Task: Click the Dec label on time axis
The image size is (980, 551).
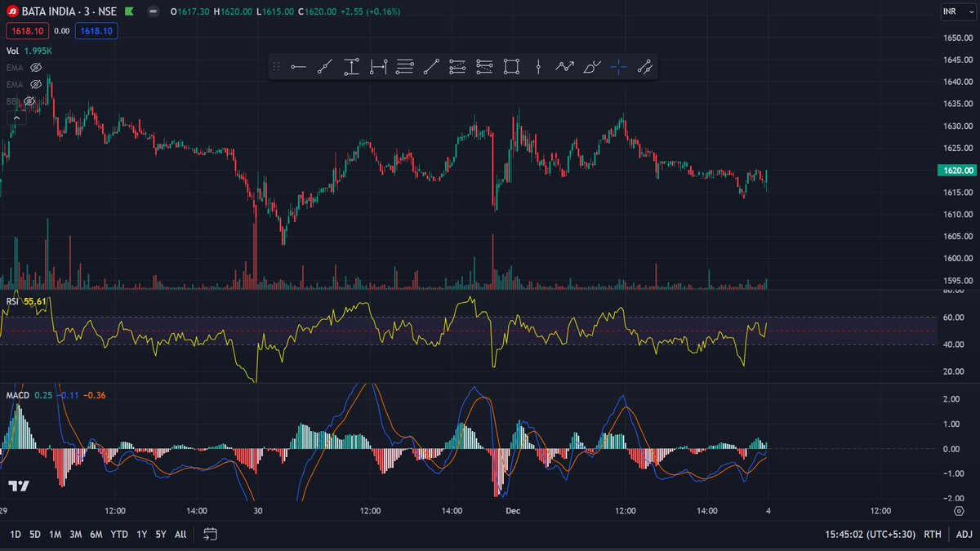Action: coord(513,511)
